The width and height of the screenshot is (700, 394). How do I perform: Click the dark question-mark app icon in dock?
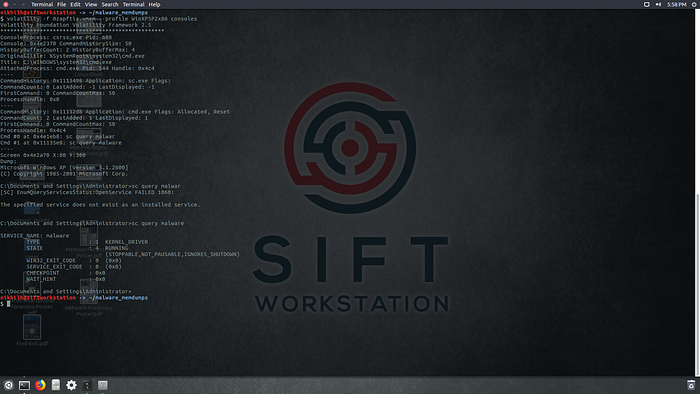point(87,385)
